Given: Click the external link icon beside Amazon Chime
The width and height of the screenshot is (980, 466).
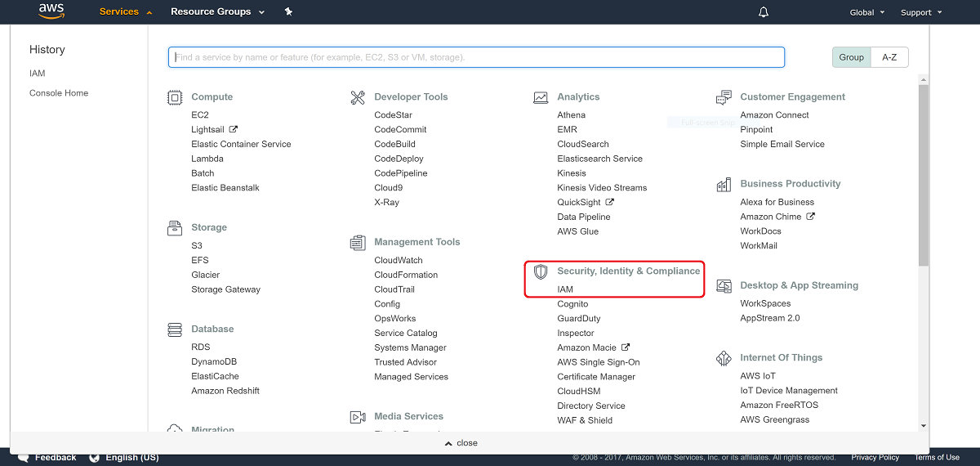Looking at the screenshot, I should pos(811,217).
